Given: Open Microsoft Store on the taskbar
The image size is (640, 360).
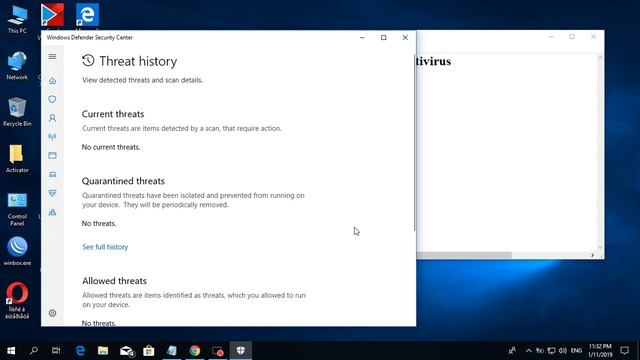Looking at the screenshot, I should click(149, 351).
